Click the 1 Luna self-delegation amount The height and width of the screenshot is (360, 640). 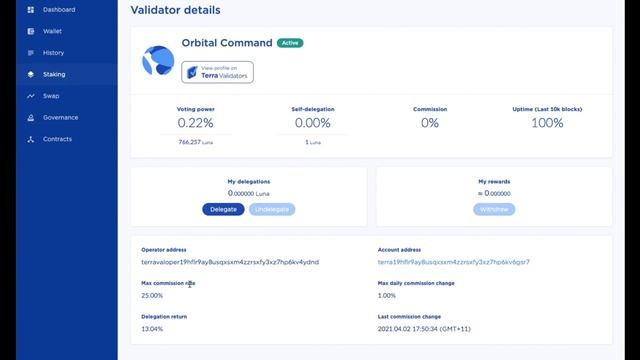pos(313,142)
